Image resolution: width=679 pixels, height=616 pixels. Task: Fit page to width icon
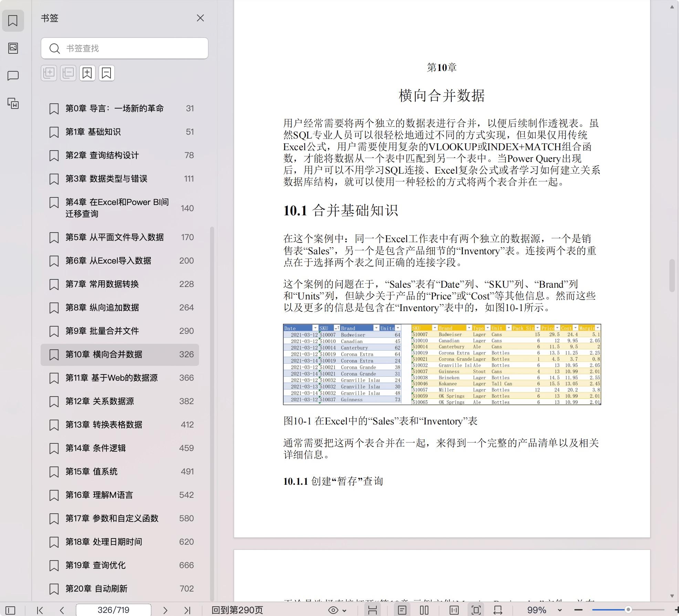[498, 610]
